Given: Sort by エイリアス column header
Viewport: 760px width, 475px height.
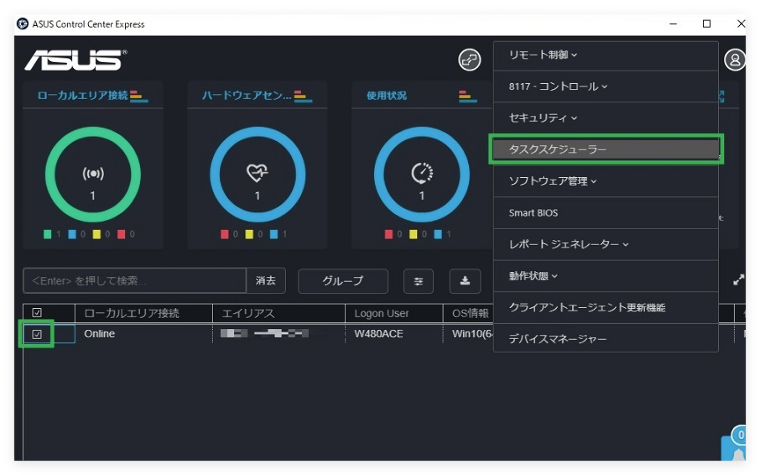Looking at the screenshot, I should (279, 313).
